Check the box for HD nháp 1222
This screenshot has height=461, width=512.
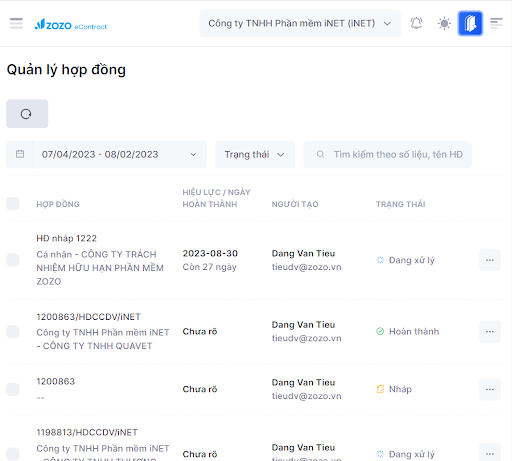[x=13, y=260]
